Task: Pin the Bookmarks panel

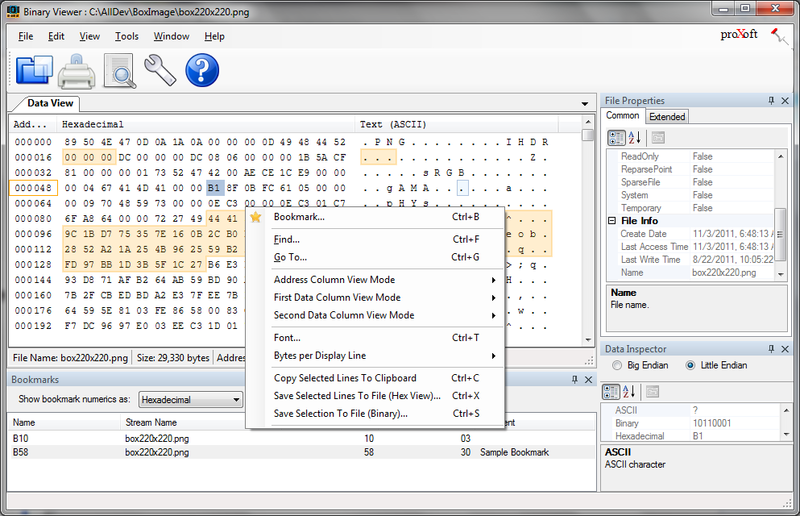Action: pos(574,379)
